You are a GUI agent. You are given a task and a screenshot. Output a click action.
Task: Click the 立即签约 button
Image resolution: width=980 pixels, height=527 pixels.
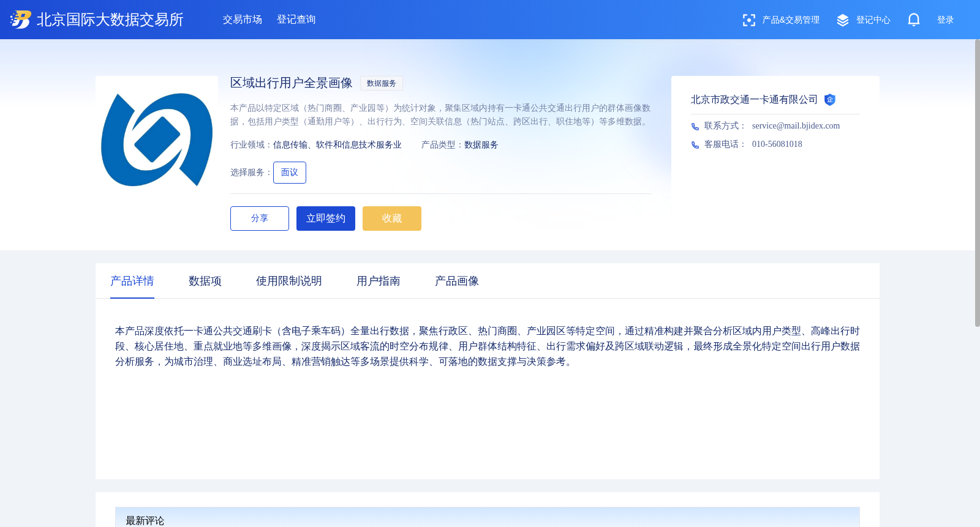pyautogui.click(x=326, y=219)
